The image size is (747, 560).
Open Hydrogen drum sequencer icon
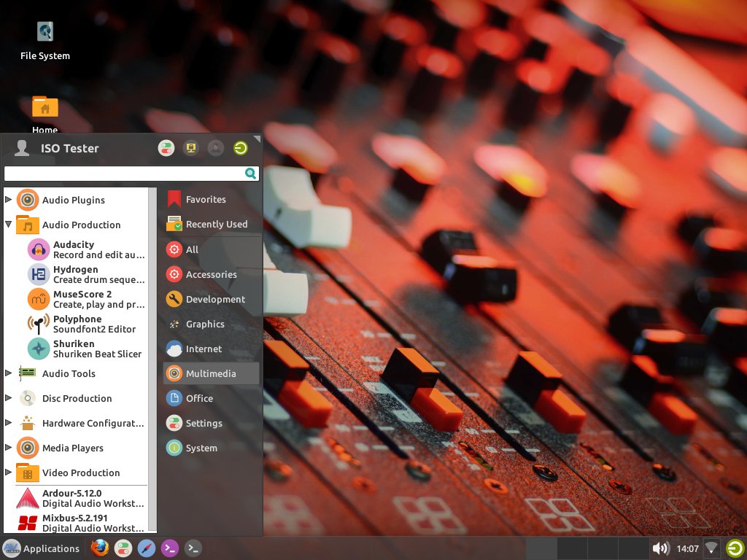point(39,274)
